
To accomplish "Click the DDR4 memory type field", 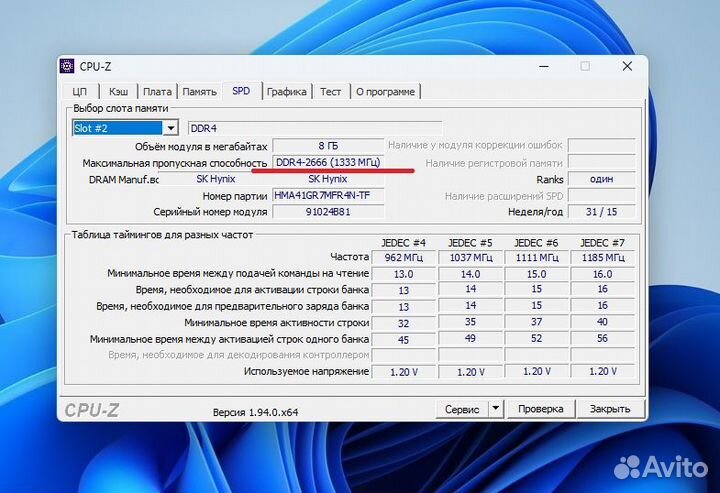I will click(x=315, y=128).
